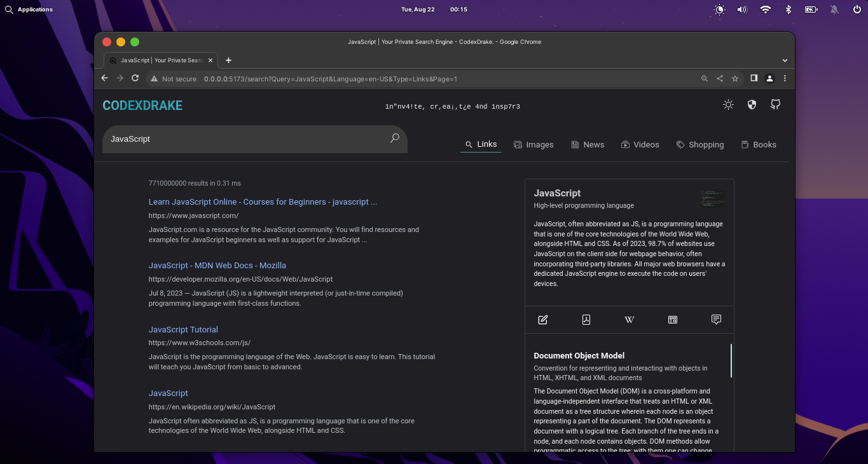Open the clock and date display
This screenshot has width=868, height=464.
434,10
